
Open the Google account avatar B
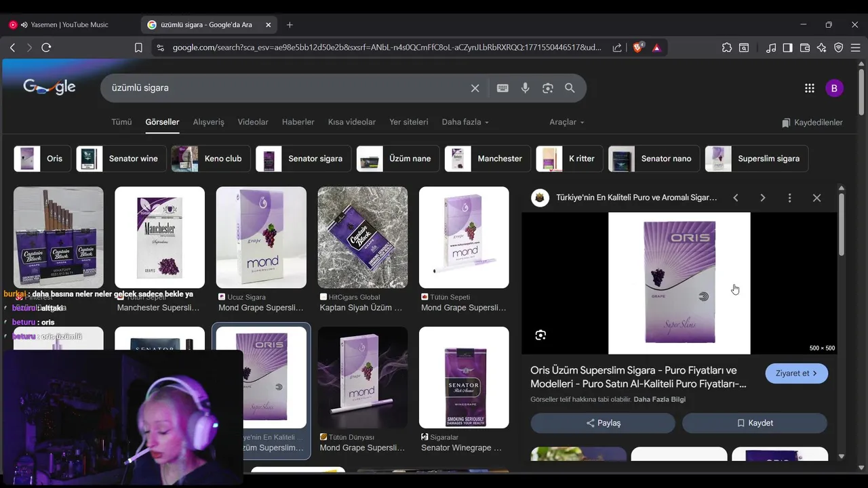(834, 88)
